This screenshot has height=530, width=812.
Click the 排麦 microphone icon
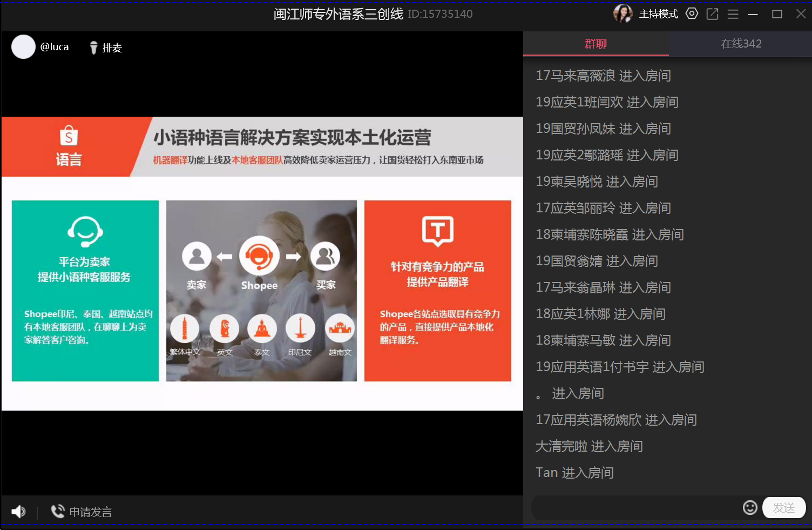click(93, 48)
